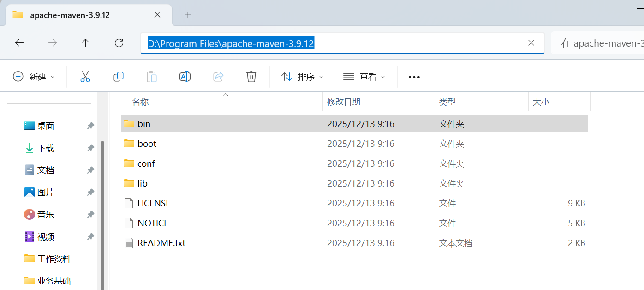Unpin 下载 using its pin icon

[x=90, y=148]
